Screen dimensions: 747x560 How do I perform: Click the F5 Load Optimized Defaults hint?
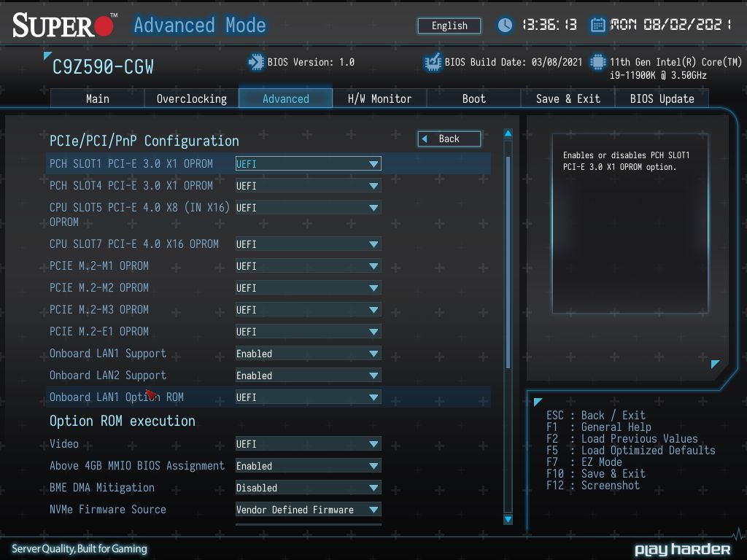pos(631,451)
